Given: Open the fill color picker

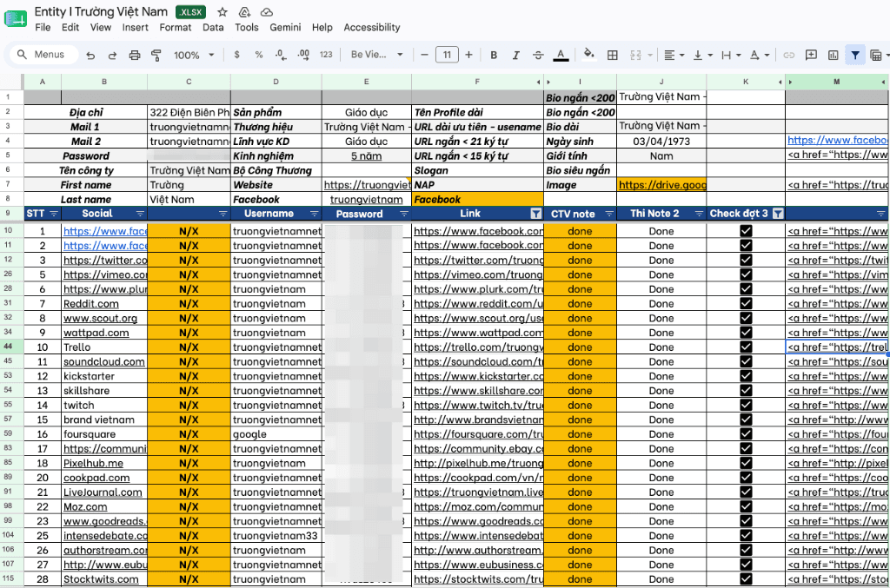Looking at the screenshot, I should 589,55.
